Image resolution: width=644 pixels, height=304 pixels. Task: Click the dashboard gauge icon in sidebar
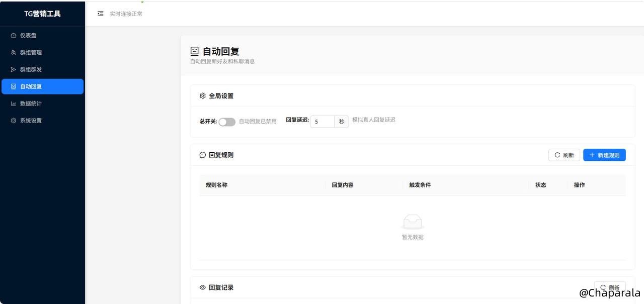tap(14, 36)
